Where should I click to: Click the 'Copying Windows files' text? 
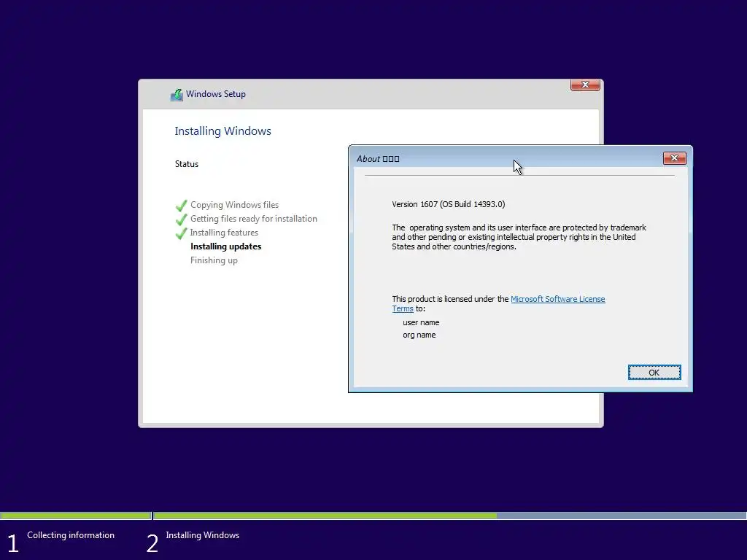234,205
